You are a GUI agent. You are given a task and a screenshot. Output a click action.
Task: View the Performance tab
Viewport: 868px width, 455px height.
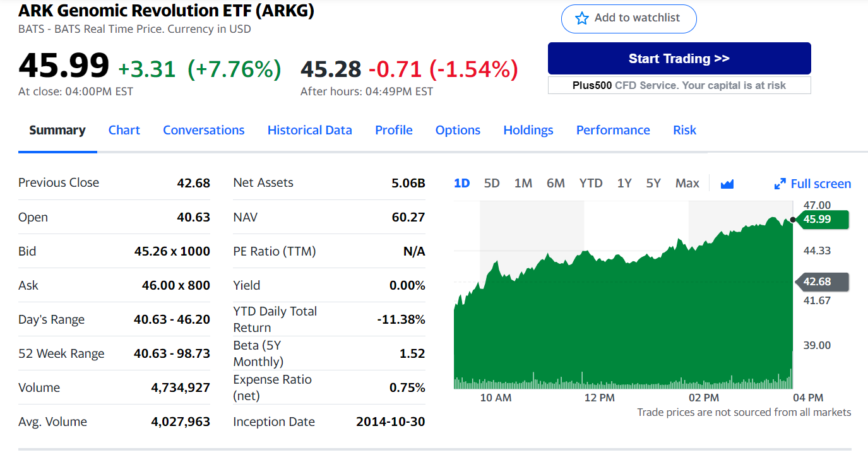612,130
